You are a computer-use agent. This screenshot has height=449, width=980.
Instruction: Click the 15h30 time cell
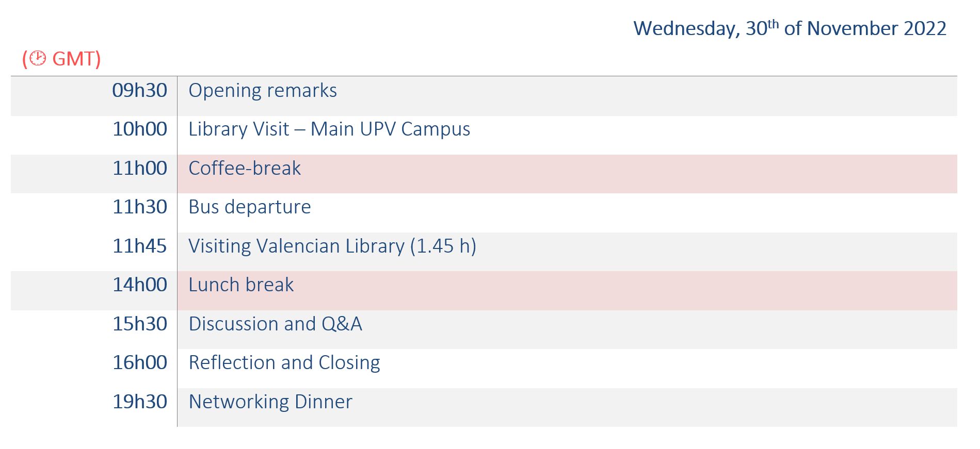pos(140,324)
